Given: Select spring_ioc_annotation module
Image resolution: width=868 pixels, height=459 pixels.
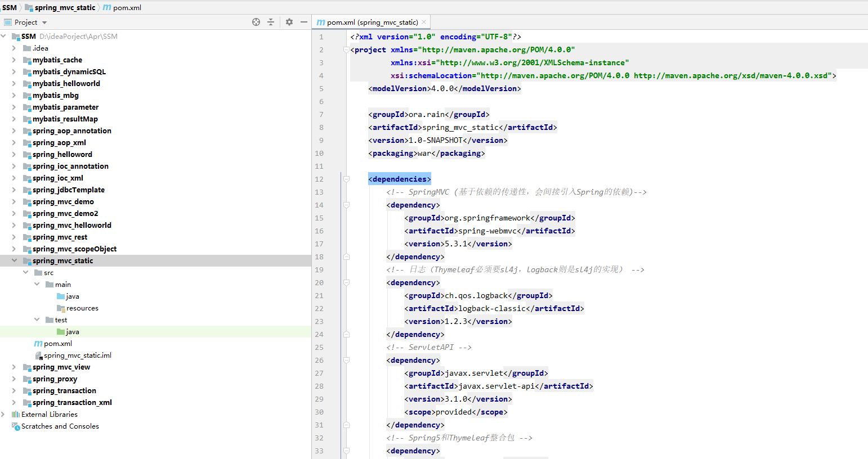Looking at the screenshot, I should coord(70,166).
